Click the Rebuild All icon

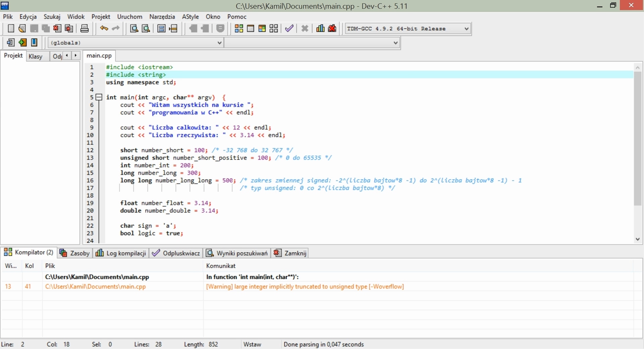coord(274,29)
